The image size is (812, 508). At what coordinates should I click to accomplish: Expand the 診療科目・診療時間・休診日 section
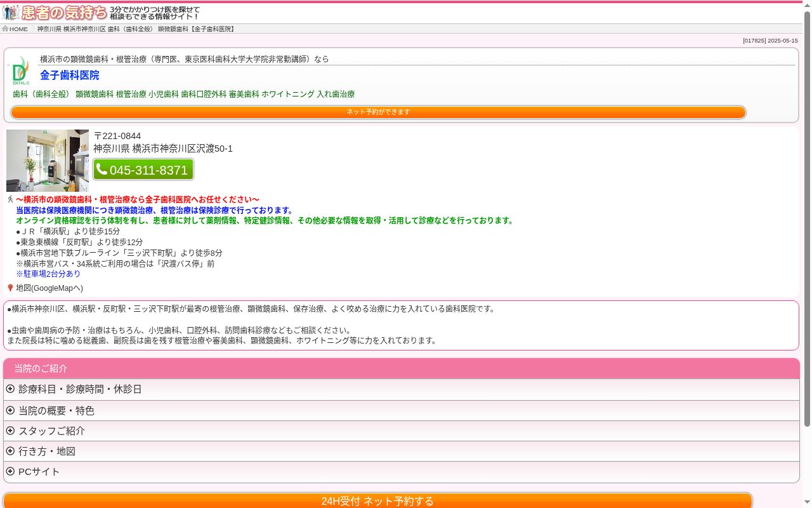[x=401, y=389]
